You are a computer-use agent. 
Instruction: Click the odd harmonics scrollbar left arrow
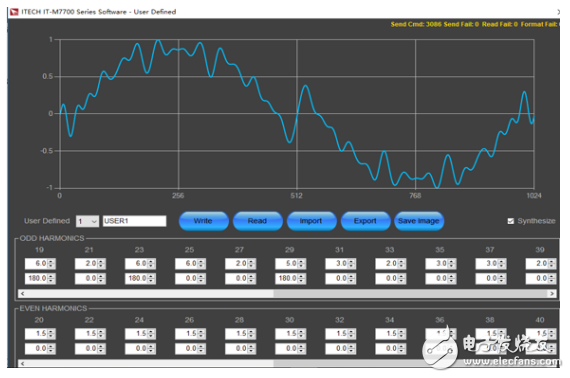(23, 293)
